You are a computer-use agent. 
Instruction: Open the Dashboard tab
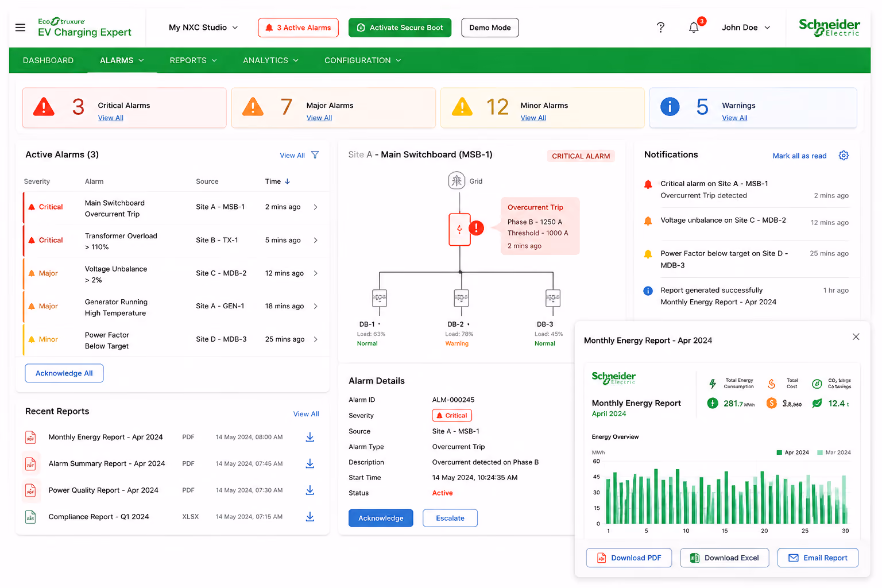point(48,60)
